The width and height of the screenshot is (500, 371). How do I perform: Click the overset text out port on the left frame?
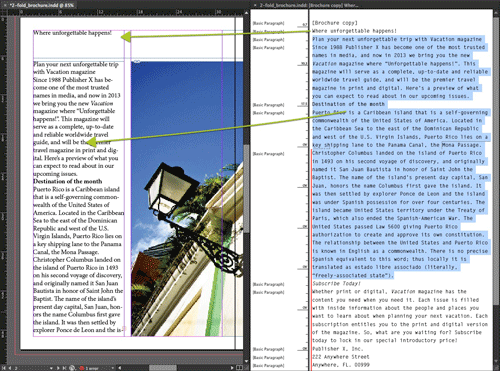point(124,329)
